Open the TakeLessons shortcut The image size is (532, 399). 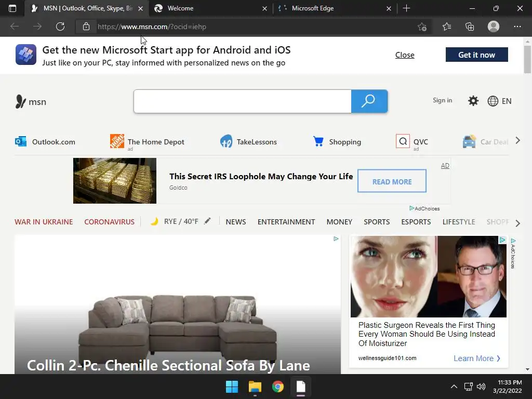(x=248, y=141)
